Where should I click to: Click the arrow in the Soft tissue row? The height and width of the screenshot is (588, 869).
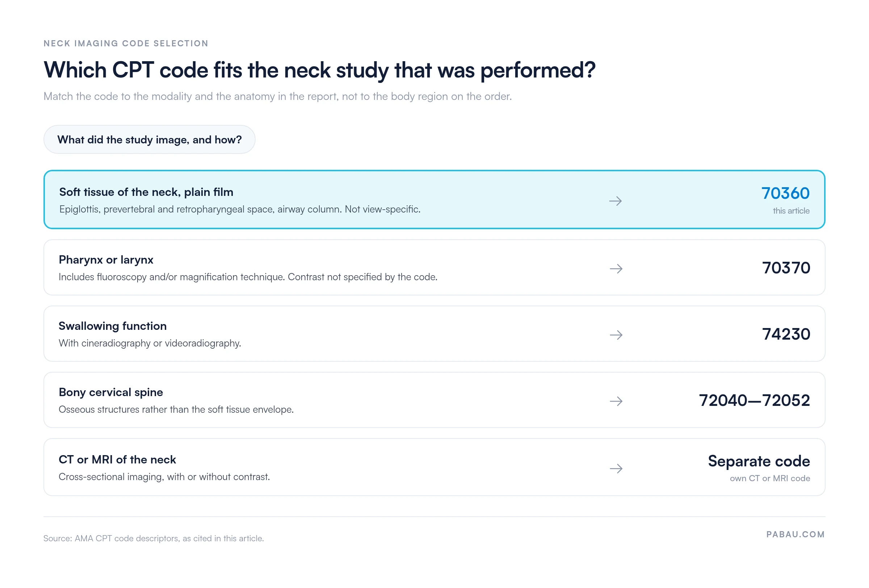point(615,201)
